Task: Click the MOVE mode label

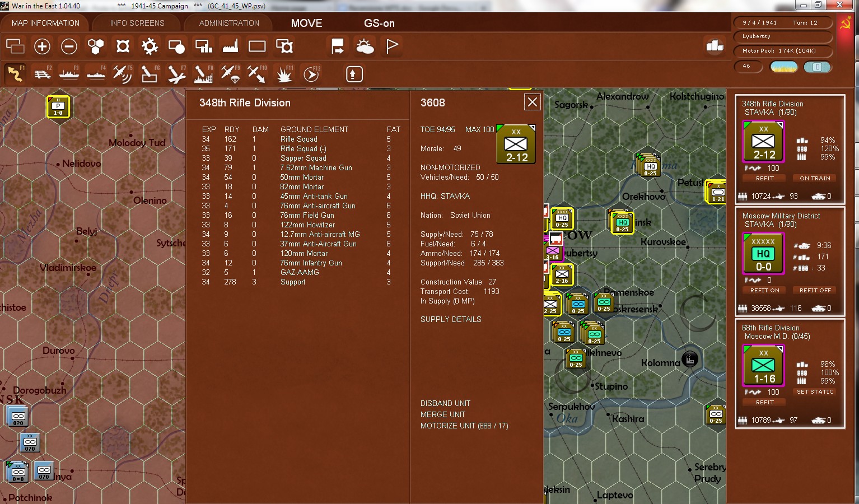Action: (307, 23)
